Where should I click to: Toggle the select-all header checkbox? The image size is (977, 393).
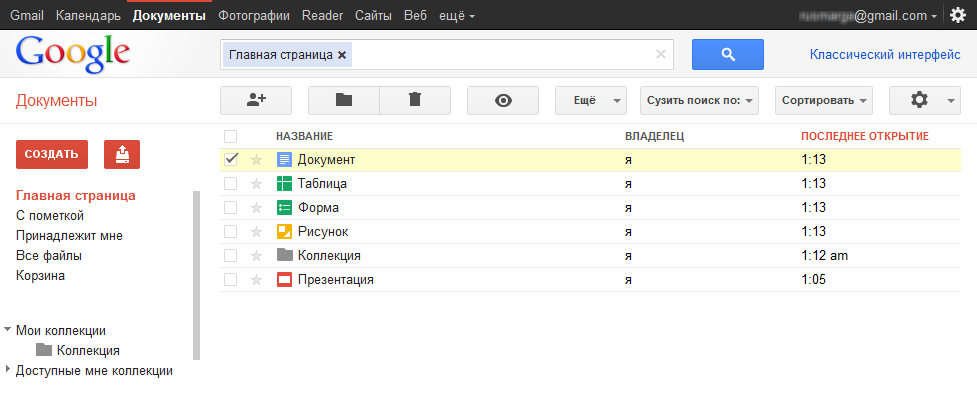click(x=231, y=136)
